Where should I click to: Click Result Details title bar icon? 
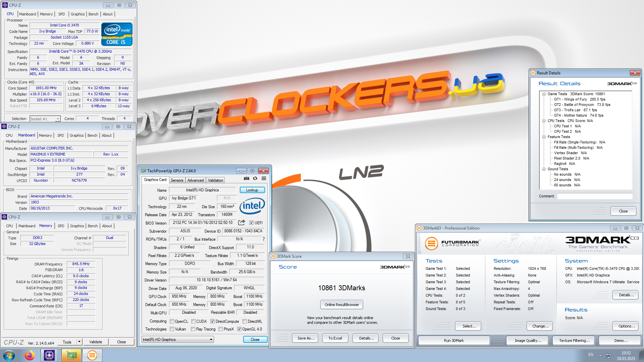(533, 73)
